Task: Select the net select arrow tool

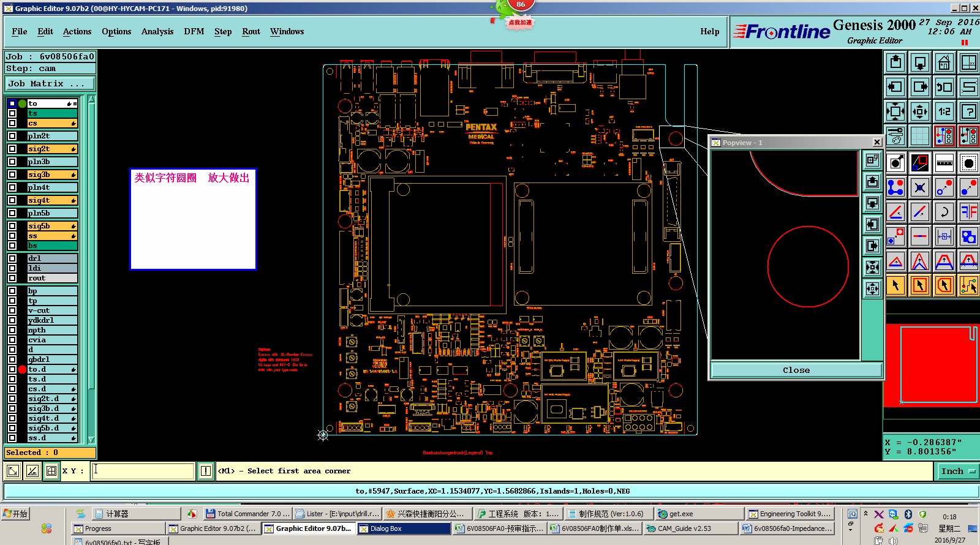Action: 969,285
